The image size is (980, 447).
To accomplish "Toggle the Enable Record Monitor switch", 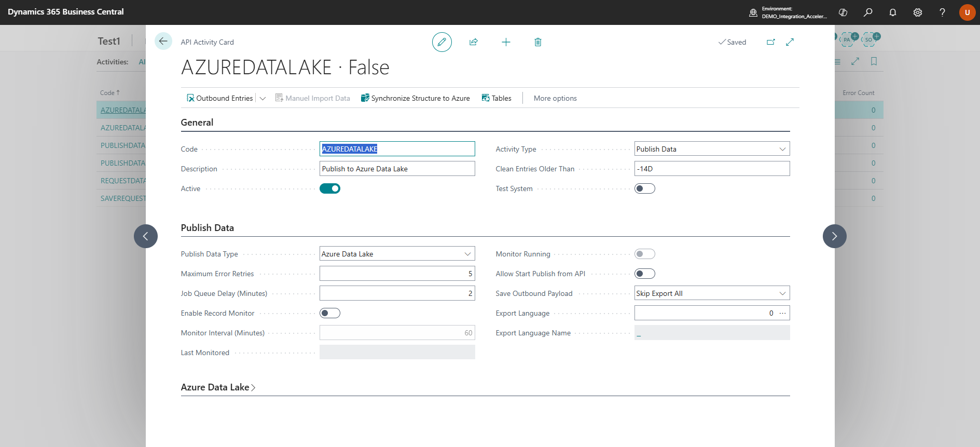I will 330,313.
